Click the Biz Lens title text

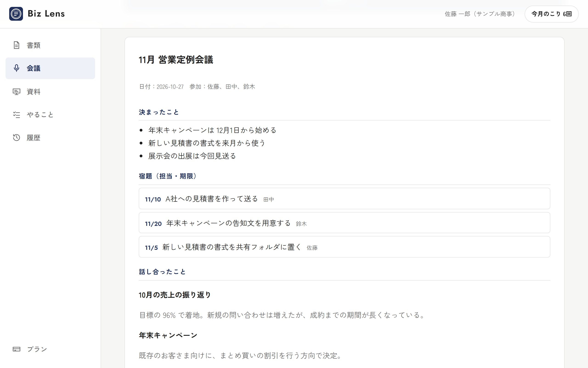46,14
